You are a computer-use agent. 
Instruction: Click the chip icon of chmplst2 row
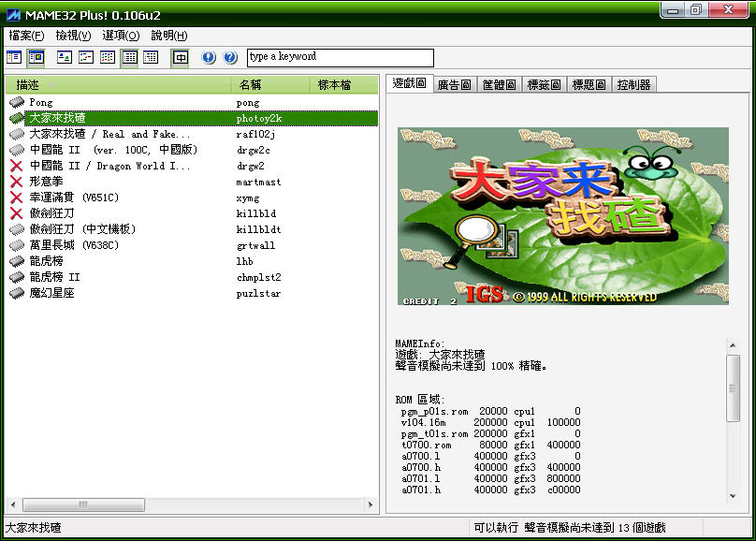17,277
